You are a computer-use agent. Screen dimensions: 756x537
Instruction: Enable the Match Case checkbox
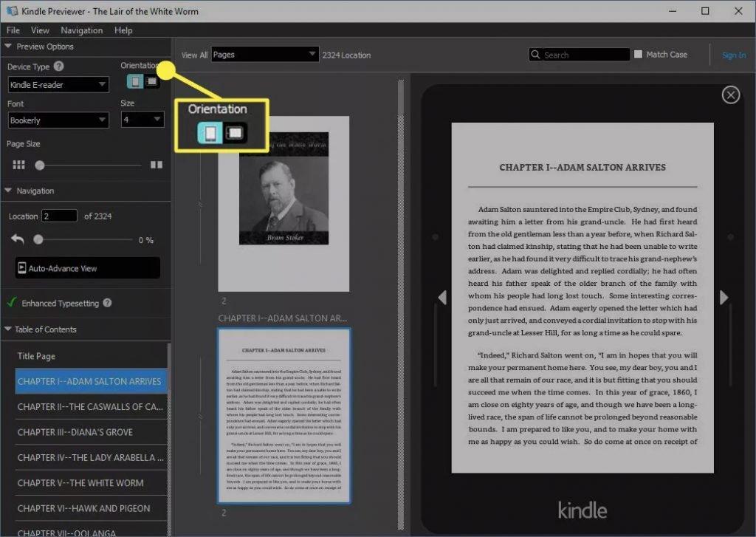pos(638,54)
